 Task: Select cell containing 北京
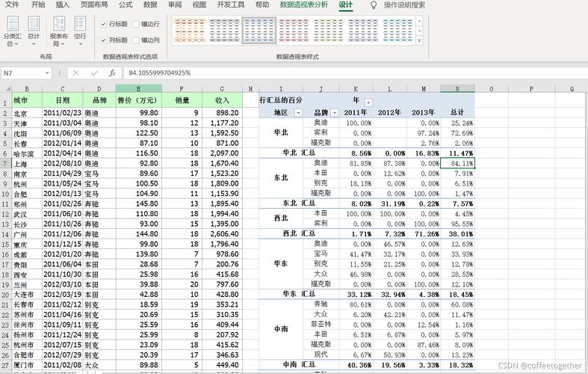(27, 113)
